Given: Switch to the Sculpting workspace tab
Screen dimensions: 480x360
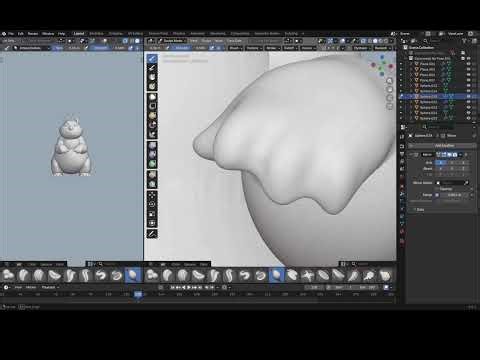Looking at the screenshot, I should [x=116, y=34].
